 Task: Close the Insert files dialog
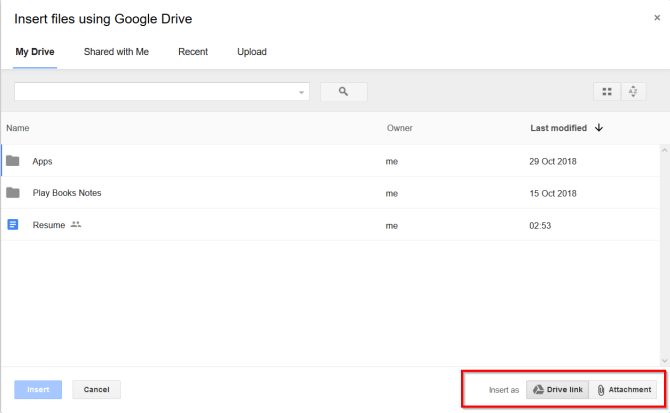[x=656, y=18]
